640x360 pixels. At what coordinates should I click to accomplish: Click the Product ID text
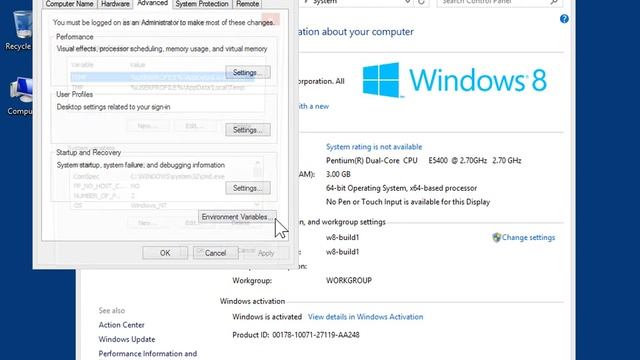[x=296, y=335]
